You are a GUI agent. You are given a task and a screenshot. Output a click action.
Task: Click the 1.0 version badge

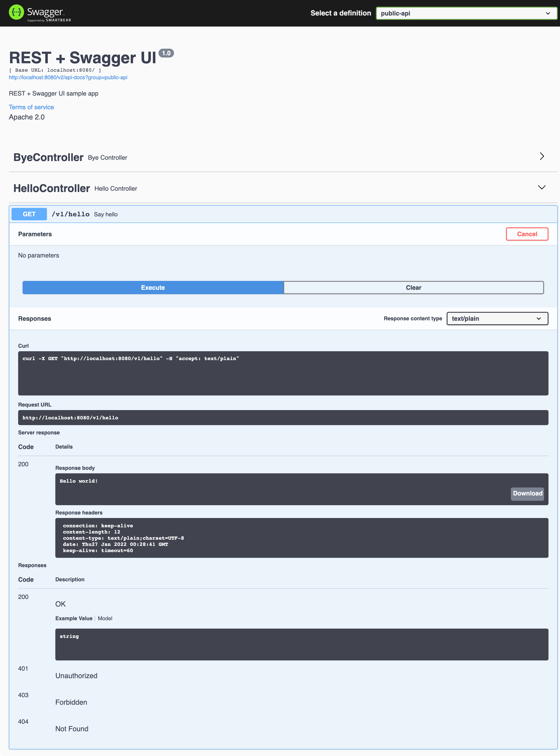click(166, 53)
